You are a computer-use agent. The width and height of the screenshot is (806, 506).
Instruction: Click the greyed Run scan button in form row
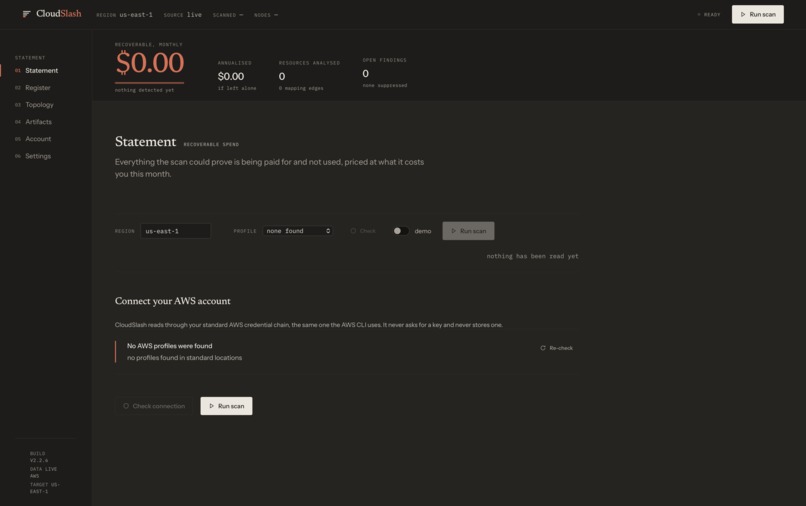click(x=468, y=231)
